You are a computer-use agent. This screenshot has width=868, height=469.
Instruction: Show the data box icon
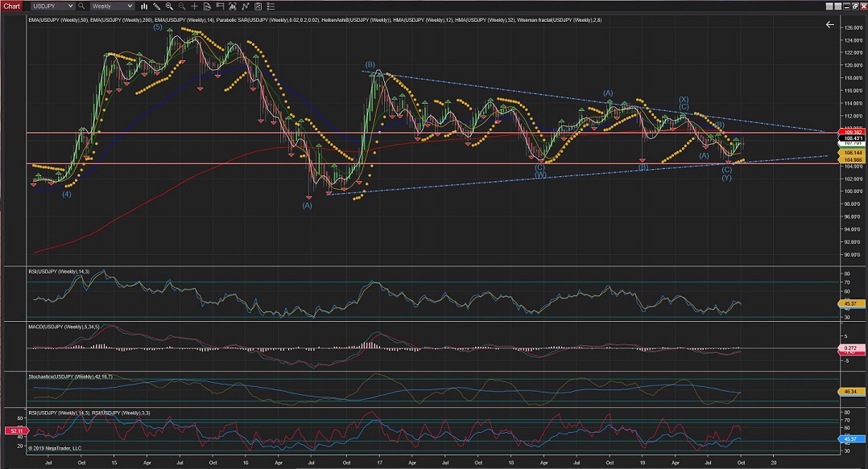tap(207, 6)
